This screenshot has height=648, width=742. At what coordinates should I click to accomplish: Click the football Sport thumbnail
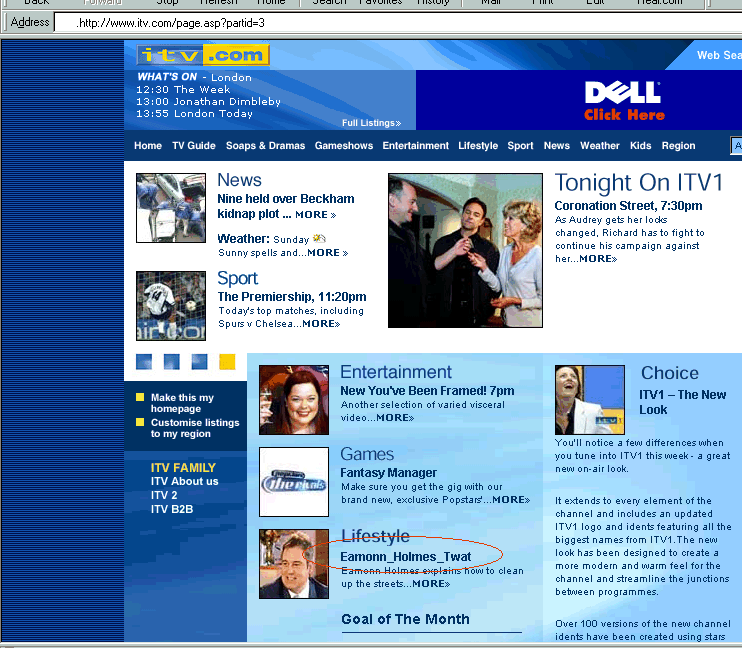171,306
